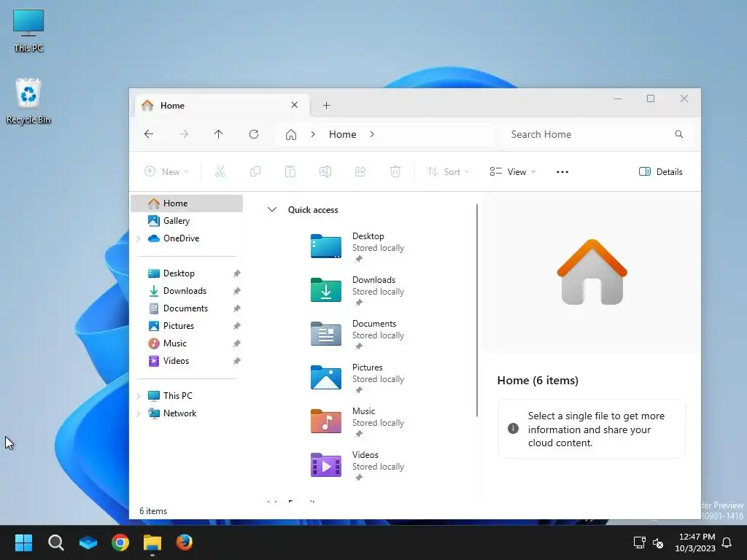Open Desktop folder in Quick access list
This screenshot has height=560, width=747.
pos(357,246)
